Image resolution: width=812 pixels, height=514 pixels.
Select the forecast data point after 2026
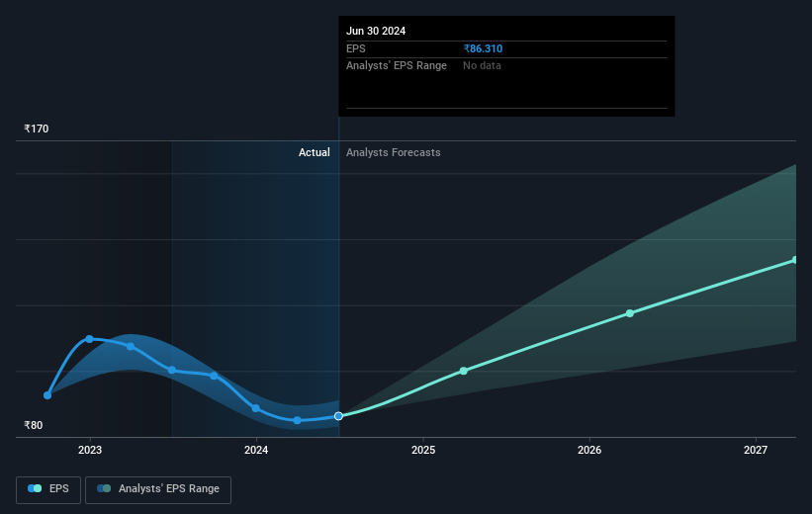click(x=630, y=313)
